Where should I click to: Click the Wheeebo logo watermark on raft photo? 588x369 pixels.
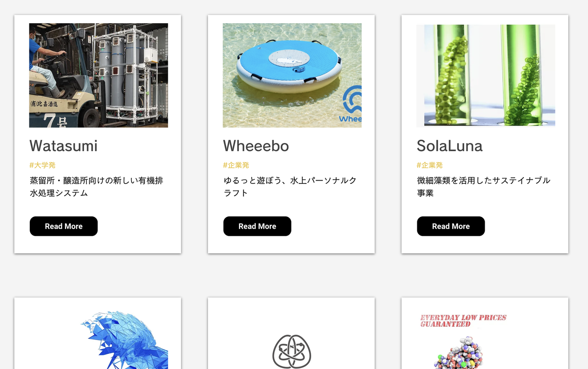(352, 105)
